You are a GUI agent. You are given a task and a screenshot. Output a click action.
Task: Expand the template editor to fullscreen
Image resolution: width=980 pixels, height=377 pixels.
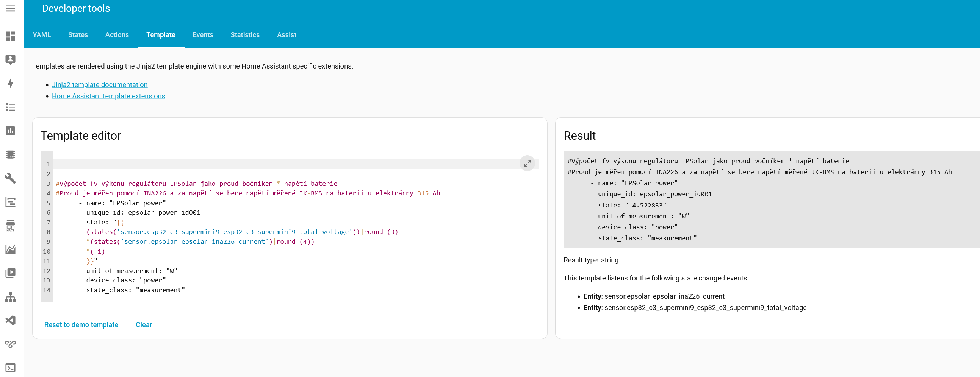[527, 164]
